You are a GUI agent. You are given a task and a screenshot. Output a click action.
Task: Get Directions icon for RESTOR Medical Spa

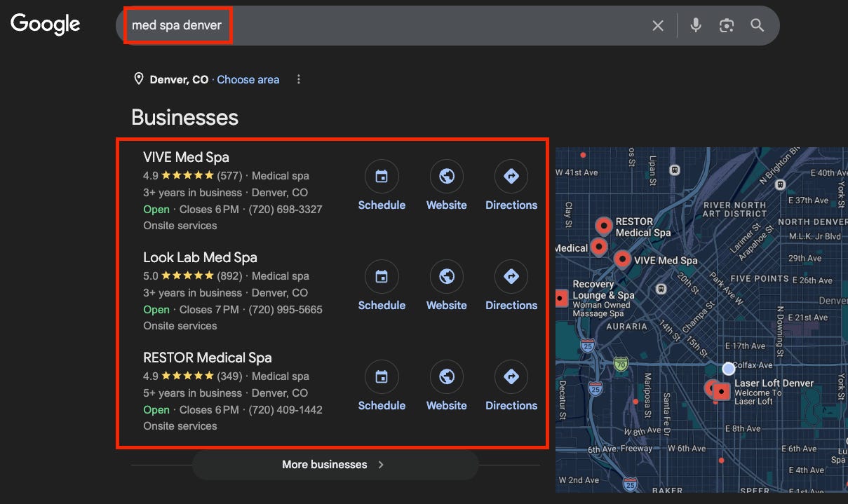tap(511, 377)
